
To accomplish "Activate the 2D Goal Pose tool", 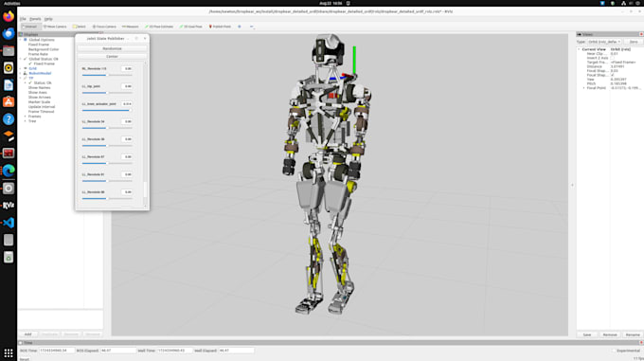I will 191,27.
